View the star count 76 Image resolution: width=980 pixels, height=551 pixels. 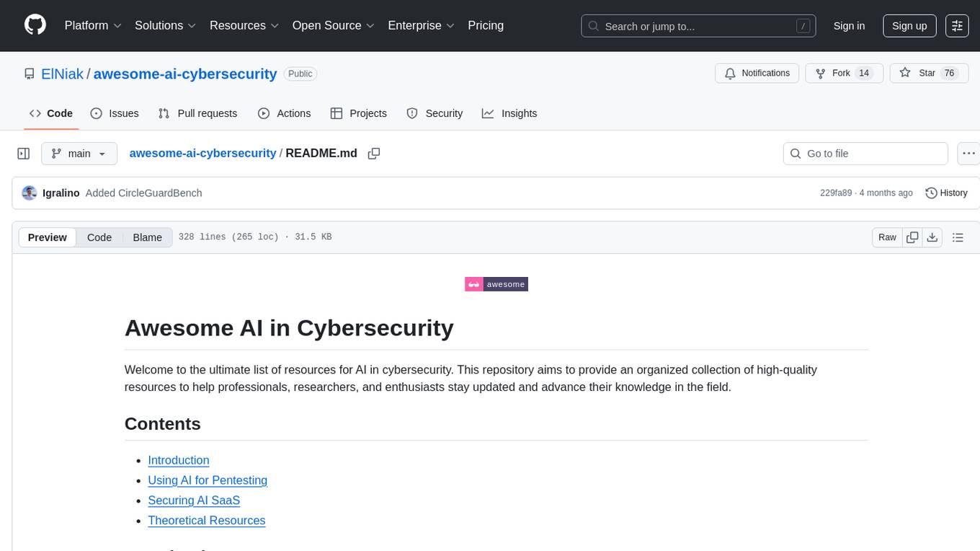coord(949,73)
